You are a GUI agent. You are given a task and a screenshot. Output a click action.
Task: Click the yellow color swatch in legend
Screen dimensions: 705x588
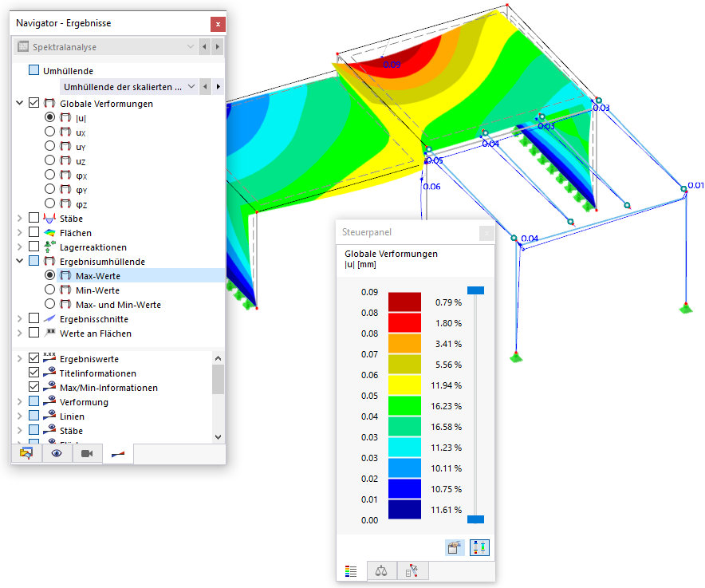click(404, 385)
